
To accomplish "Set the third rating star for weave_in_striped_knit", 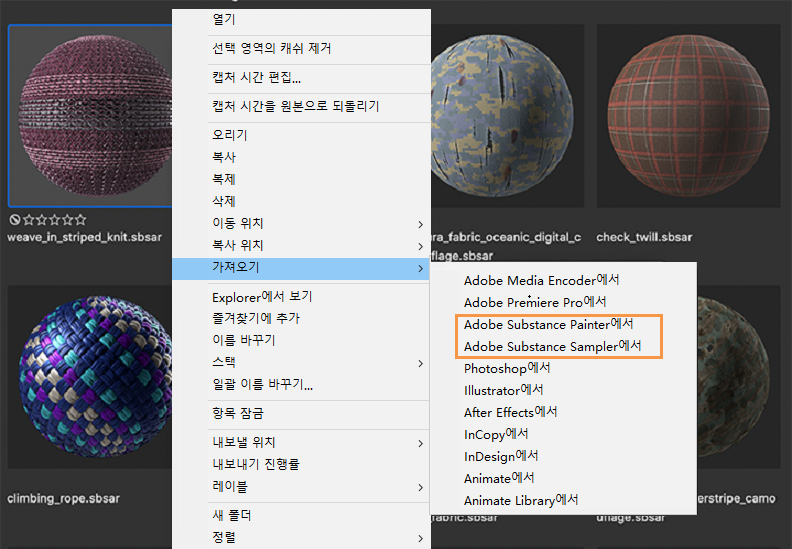I will pos(55,220).
